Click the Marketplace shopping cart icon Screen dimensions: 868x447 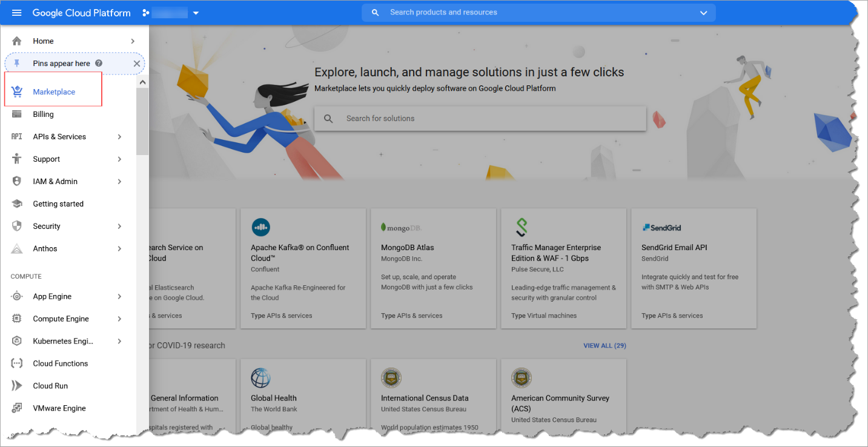coord(17,92)
